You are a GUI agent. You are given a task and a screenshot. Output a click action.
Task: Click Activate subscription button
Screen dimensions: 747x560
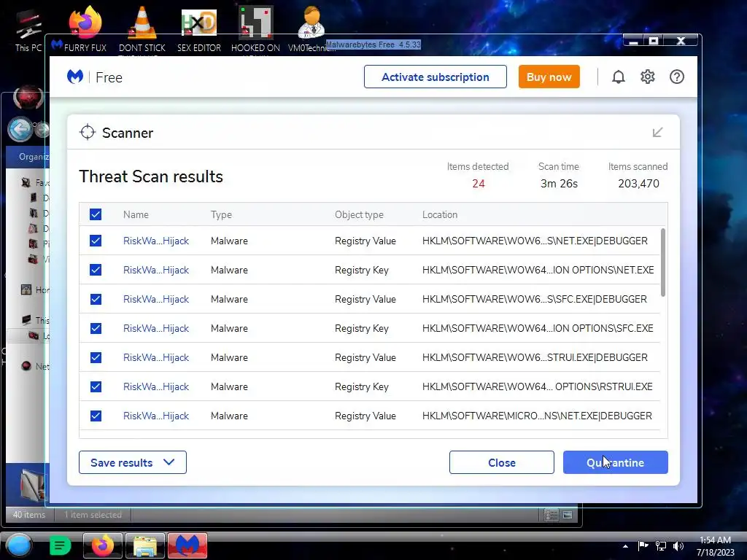tap(435, 77)
